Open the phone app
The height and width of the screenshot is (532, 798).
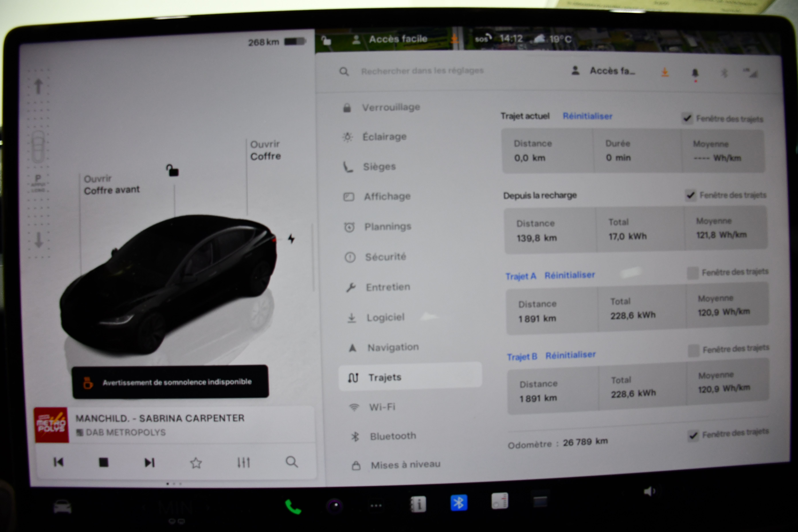point(293,507)
